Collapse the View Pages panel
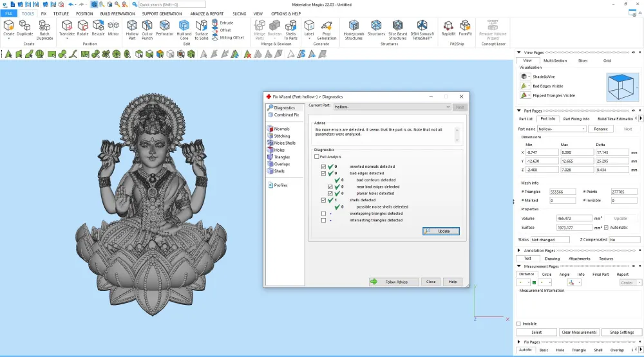 (x=518, y=53)
